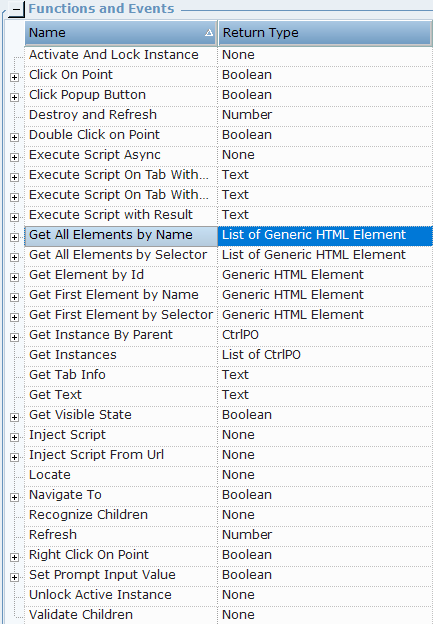
Task: Select the Validate Children function
Action: (81, 614)
